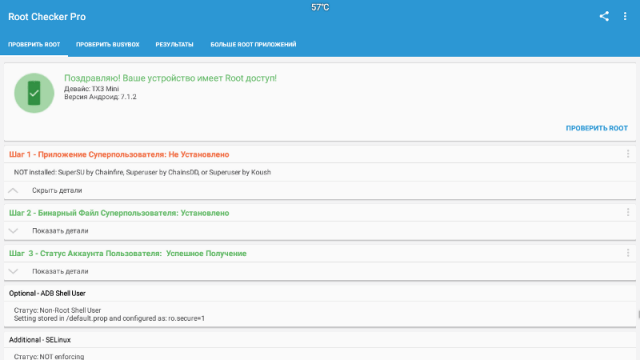The width and height of the screenshot is (640, 360).
Task: Select the ПРОВЕРИТЬ ROOT tab
Action: pos(34,44)
